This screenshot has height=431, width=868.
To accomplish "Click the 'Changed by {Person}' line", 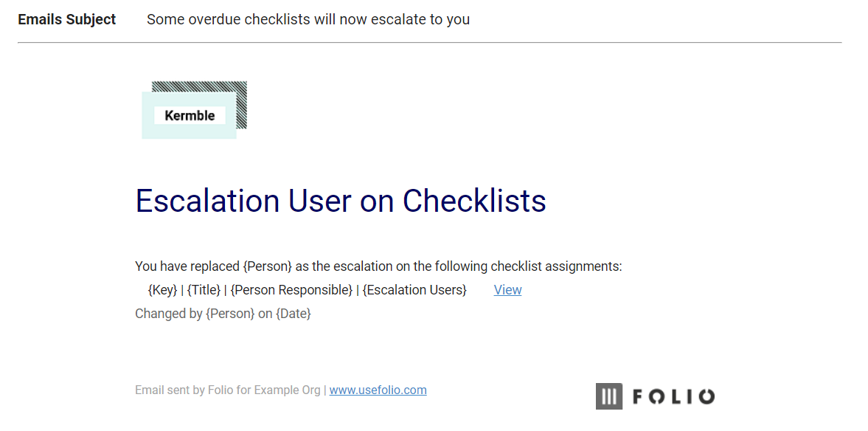I will (195, 314).
